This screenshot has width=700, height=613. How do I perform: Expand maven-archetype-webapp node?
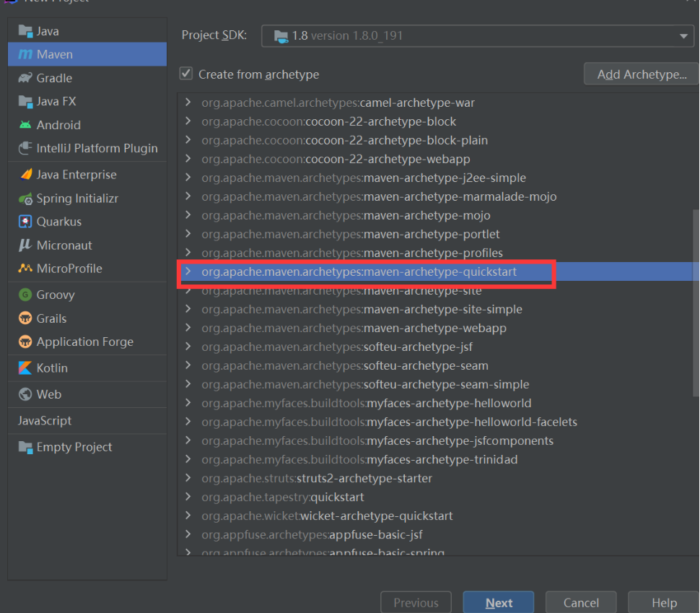(x=188, y=328)
